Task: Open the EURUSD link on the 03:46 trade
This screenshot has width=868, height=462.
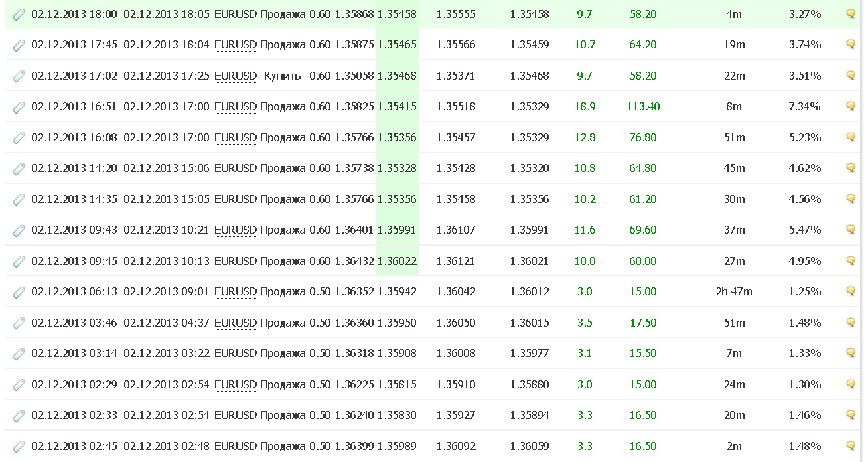Action: [236, 323]
